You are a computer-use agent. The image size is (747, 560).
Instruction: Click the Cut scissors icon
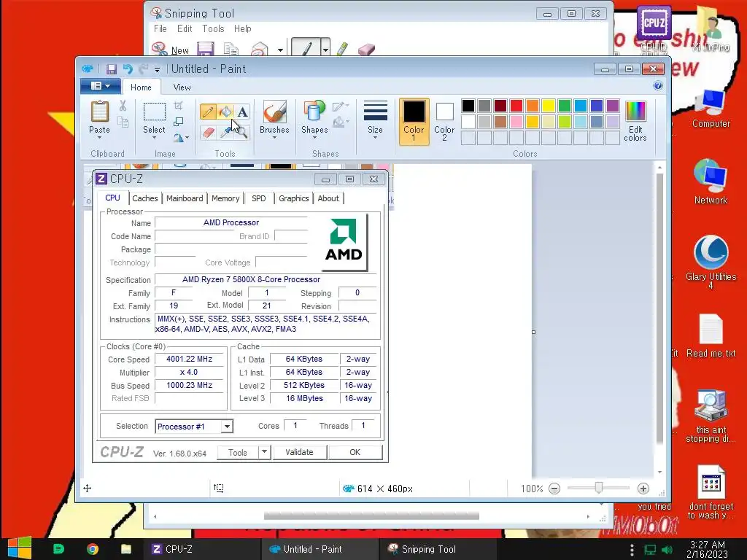click(123, 106)
